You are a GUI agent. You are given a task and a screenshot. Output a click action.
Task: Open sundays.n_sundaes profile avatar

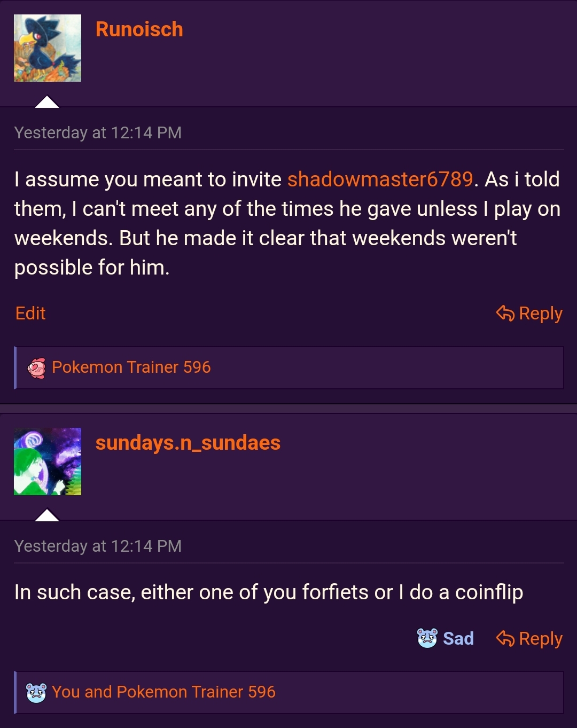48,461
